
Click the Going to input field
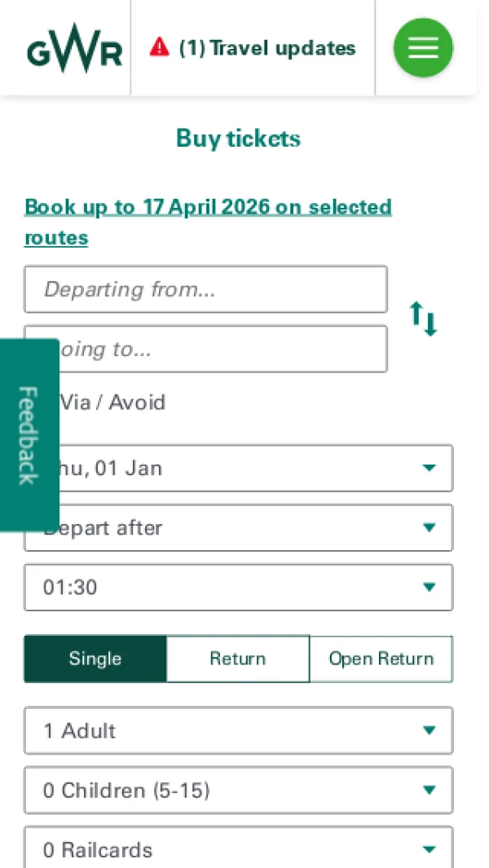220,349
